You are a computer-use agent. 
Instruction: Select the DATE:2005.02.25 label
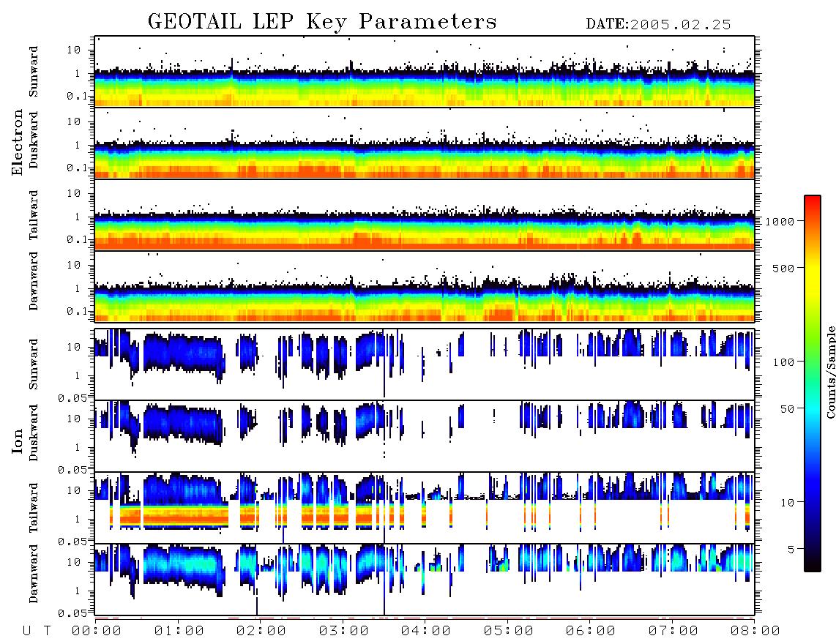point(658,25)
